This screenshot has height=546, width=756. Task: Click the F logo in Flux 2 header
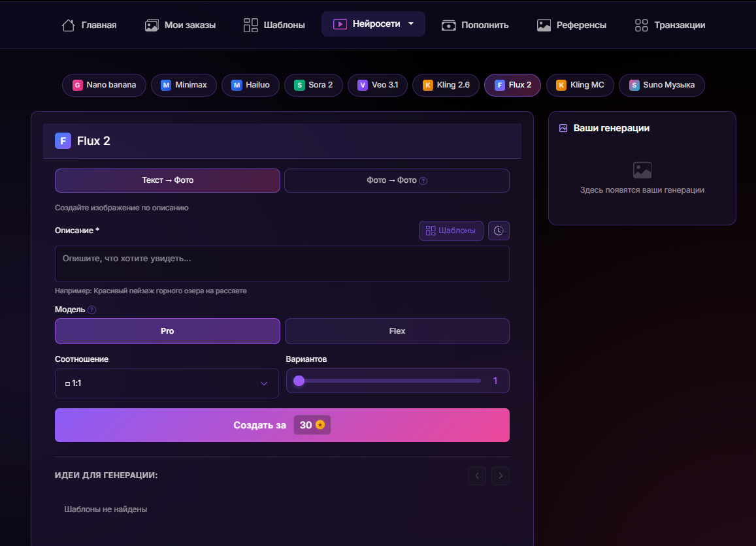(x=63, y=140)
